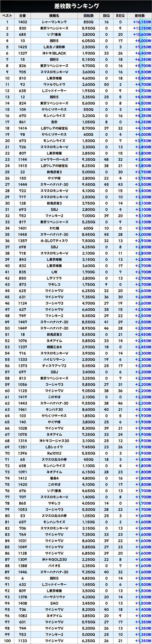Click the ベスト column header

point(7,16)
